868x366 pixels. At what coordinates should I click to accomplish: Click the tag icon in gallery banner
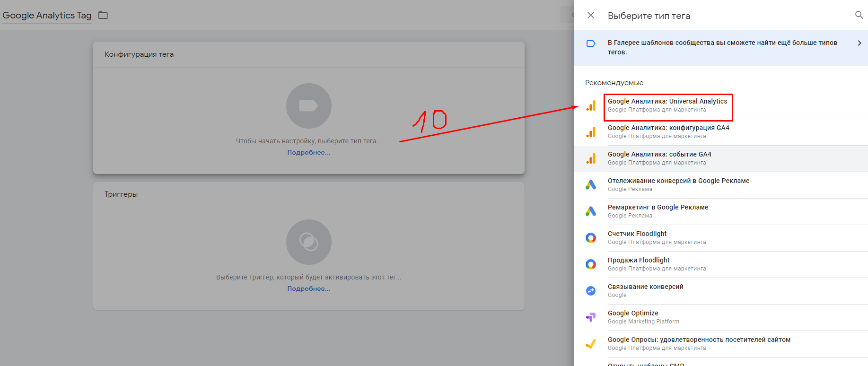(591, 44)
